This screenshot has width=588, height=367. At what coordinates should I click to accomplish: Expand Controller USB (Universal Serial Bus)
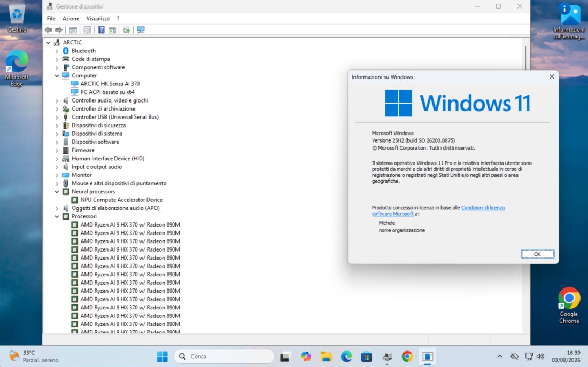(x=57, y=117)
